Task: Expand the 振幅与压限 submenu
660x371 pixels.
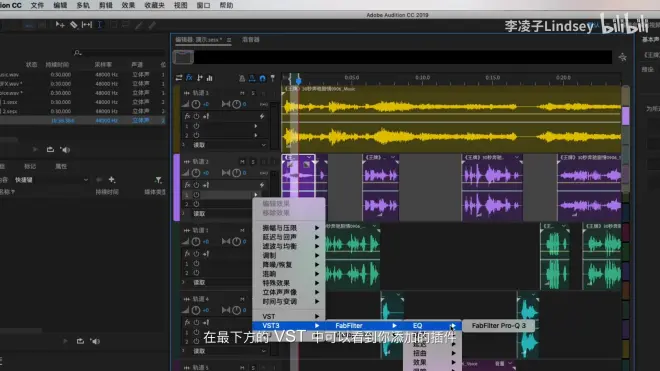Action: pos(289,228)
